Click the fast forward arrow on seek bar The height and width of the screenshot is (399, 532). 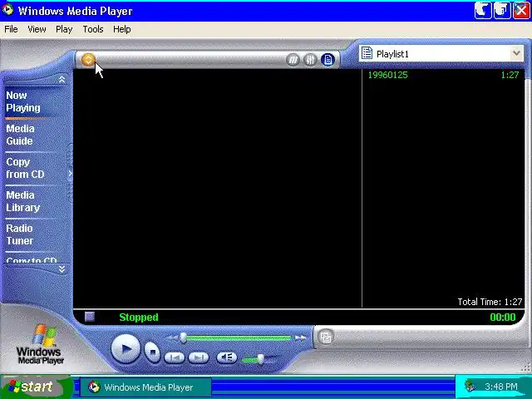coord(300,338)
